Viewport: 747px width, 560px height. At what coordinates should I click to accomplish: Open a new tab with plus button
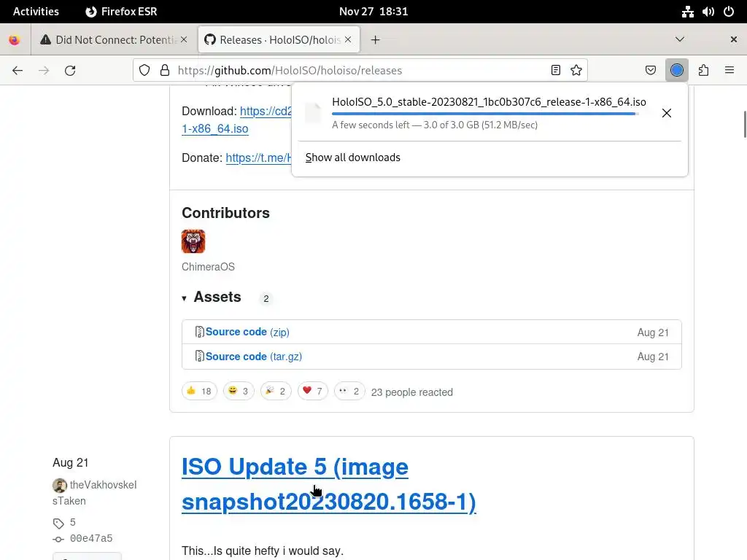coord(376,40)
